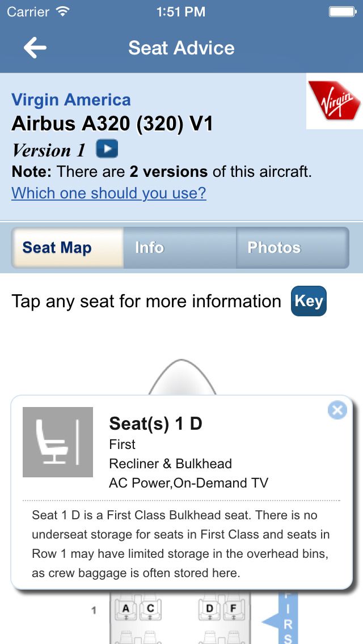Switch to the Photos tab

click(292, 248)
